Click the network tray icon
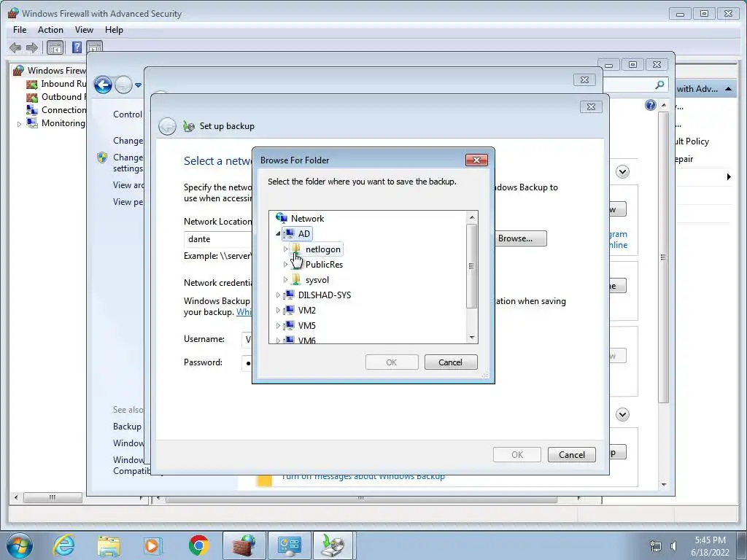Screen dimensions: 747x560 coord(656,545)
